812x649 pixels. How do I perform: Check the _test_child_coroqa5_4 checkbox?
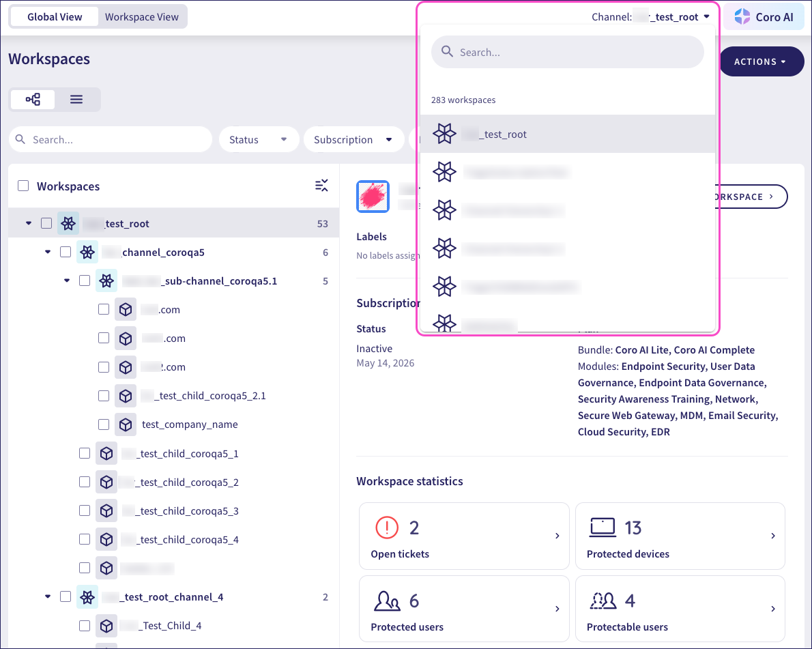pyautogui.click(x=85, y=539)
